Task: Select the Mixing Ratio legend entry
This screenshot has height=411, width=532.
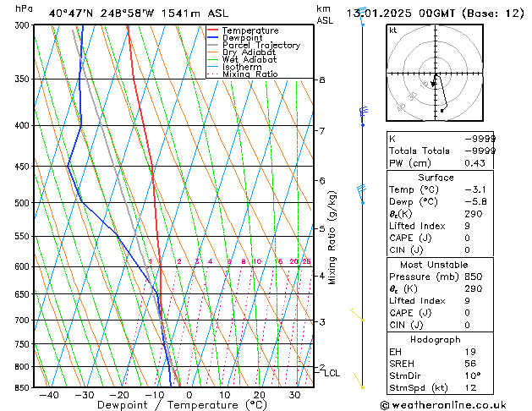Action: 250,74
